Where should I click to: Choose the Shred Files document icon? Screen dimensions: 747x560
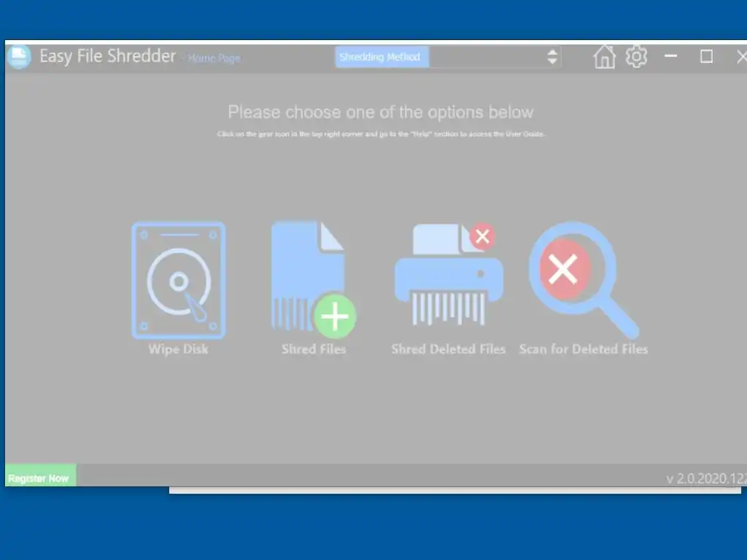[x=314, y=279]
